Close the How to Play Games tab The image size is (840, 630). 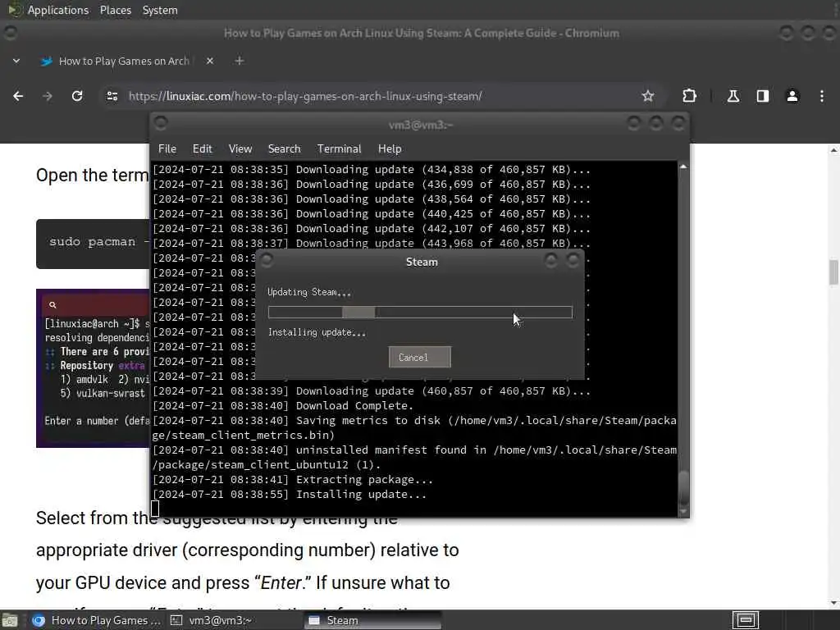coord(210,61)
